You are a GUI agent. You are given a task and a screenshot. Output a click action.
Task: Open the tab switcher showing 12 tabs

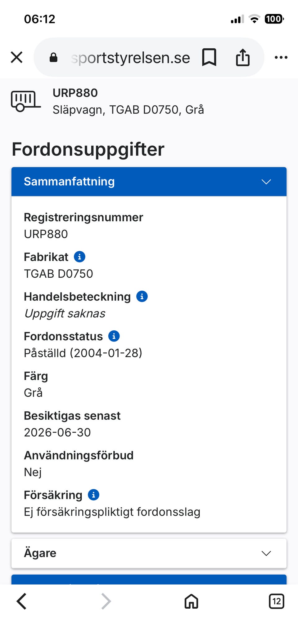tap(276, 601)
